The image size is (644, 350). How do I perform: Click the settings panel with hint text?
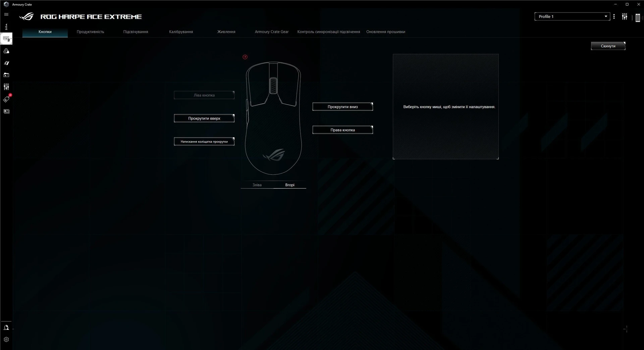point(445,107)
